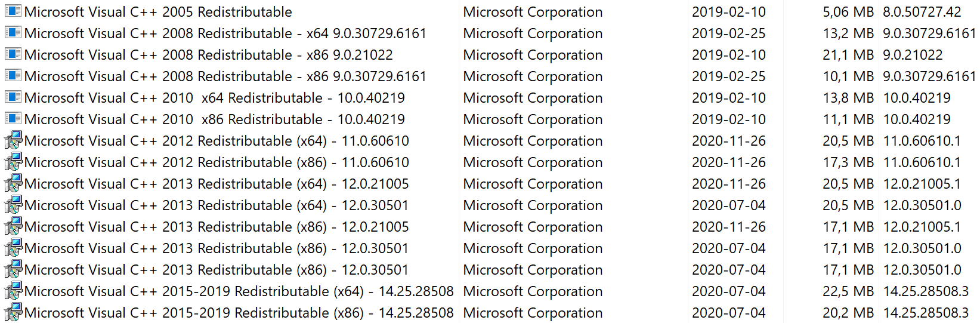Click installer icon of 2013 (x64) 12.0.21005
This screenshot has height=323, width=980.
[x=13, y=184]
